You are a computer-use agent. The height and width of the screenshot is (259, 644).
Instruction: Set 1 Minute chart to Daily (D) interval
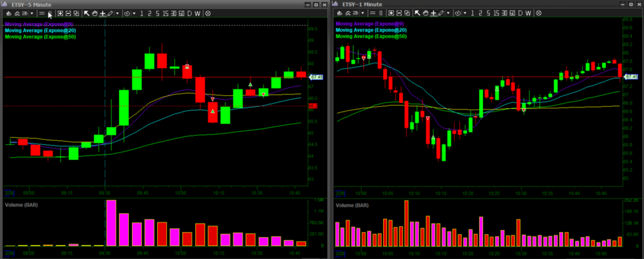(520, 13)
